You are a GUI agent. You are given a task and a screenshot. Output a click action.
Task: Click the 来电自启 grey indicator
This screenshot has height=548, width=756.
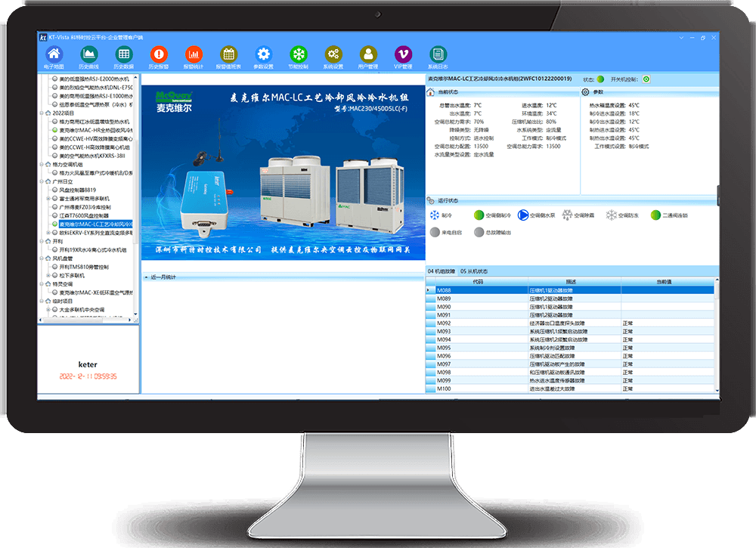click(435, 232)
